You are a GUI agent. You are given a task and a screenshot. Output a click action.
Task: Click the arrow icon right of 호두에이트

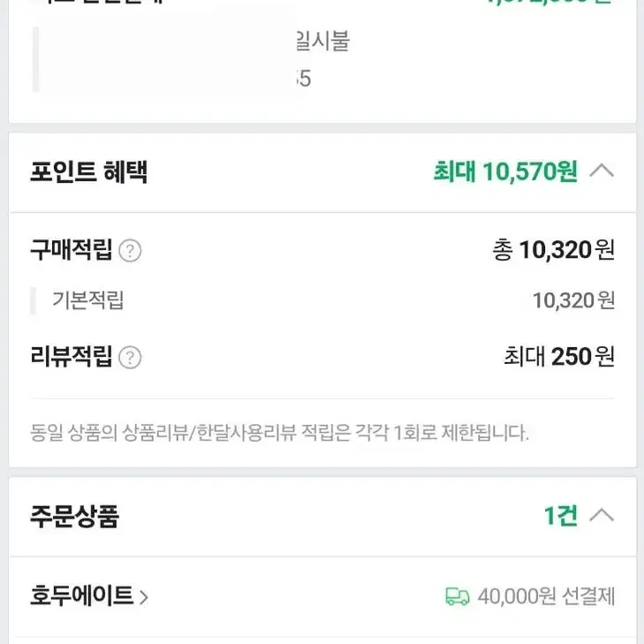(x=143, y=597)
